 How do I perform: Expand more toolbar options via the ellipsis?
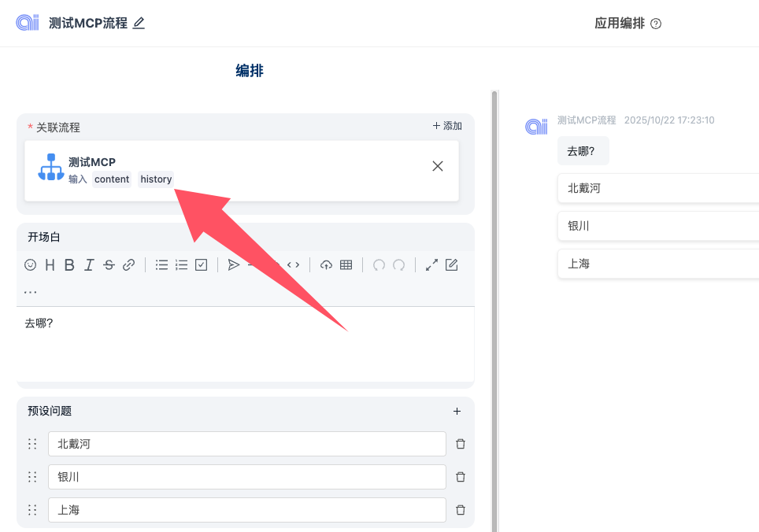point(31,292)
